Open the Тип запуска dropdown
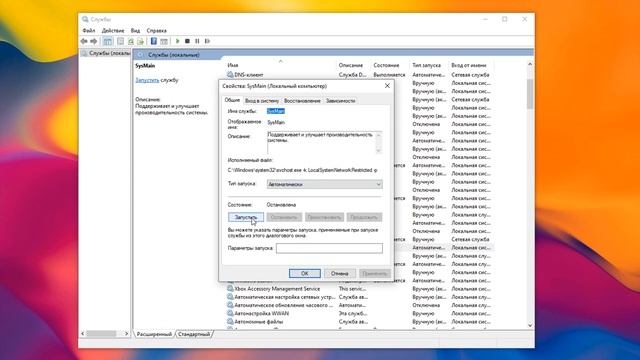The height and width of the screenshot is (360, 640). point(324,184)
